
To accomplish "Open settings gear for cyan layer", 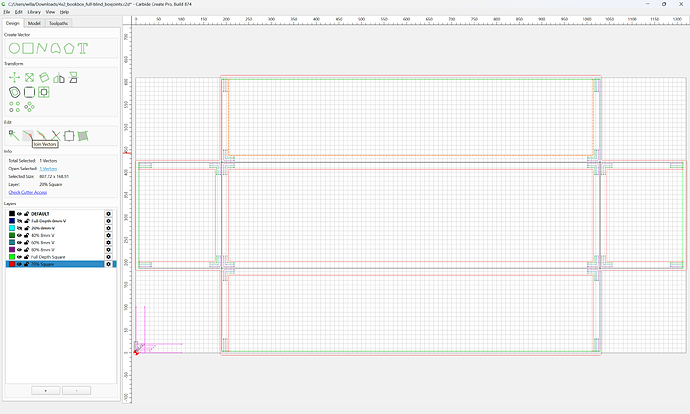I will pyautogui.click(x=108, y=228).
